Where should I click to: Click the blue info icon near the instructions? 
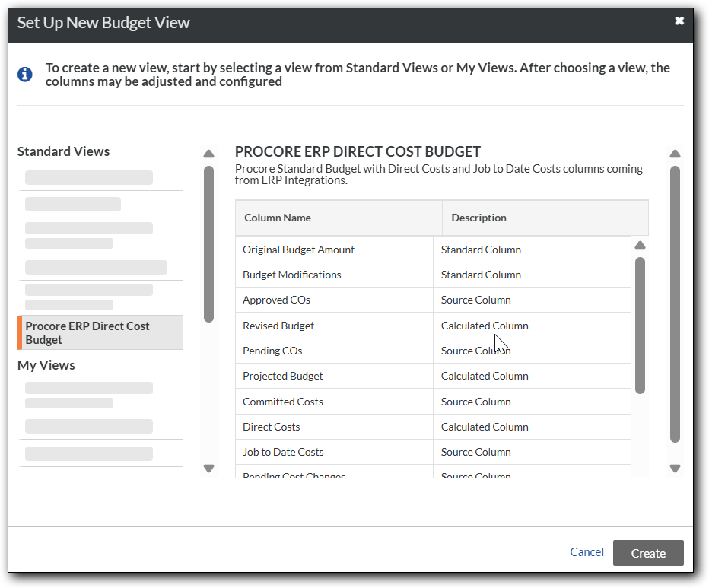point(24,75)
